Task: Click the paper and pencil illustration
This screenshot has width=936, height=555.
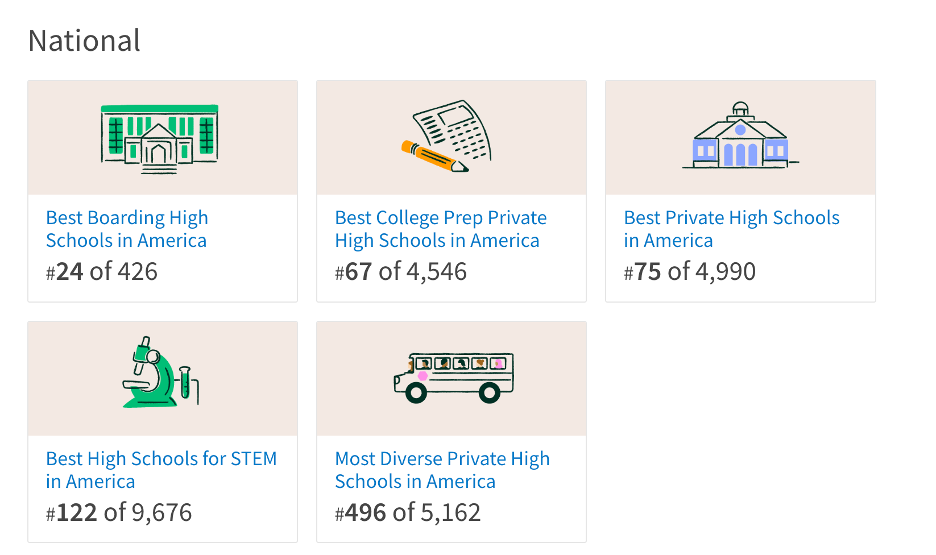Action: 446,137
